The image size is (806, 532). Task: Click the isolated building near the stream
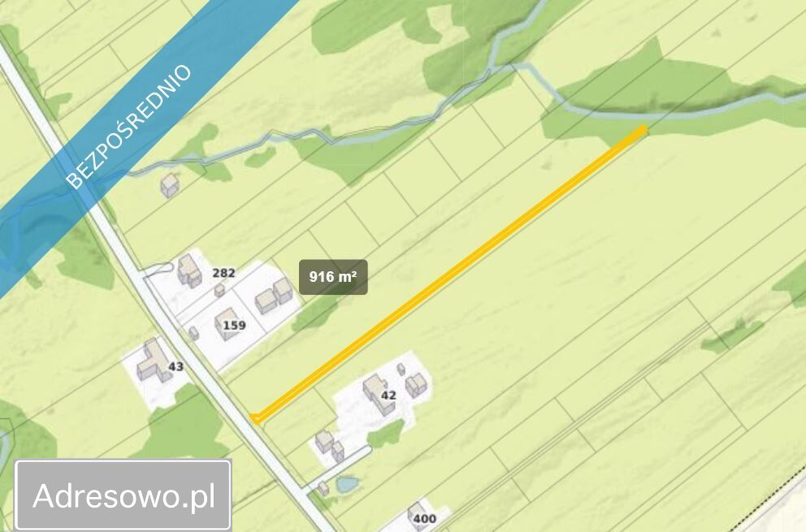point(170,185)
